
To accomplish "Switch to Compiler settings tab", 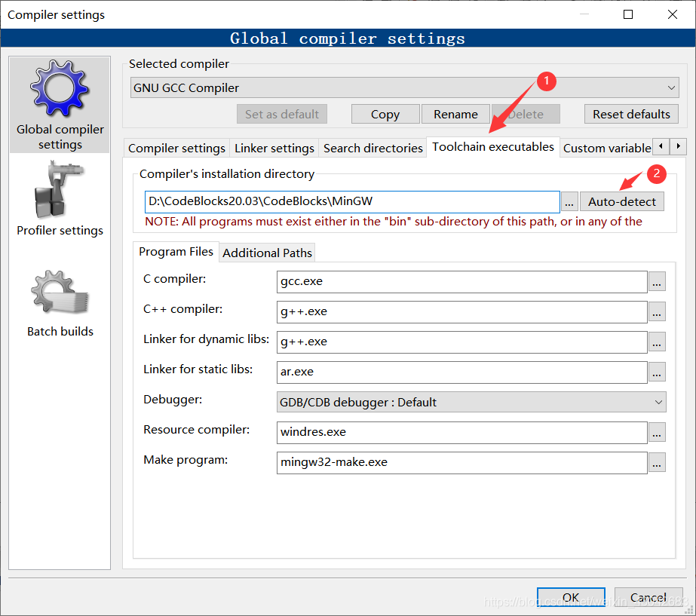I will coord(176,149).
